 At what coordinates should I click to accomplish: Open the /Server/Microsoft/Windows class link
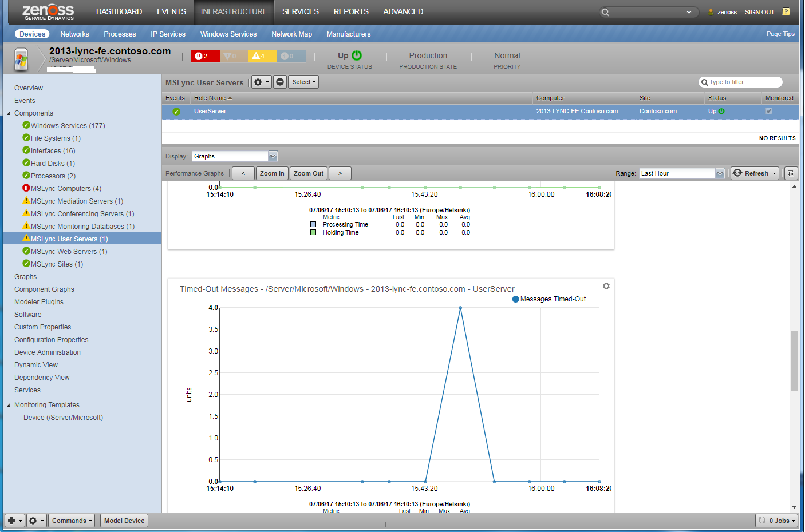(x=90, y=60)
